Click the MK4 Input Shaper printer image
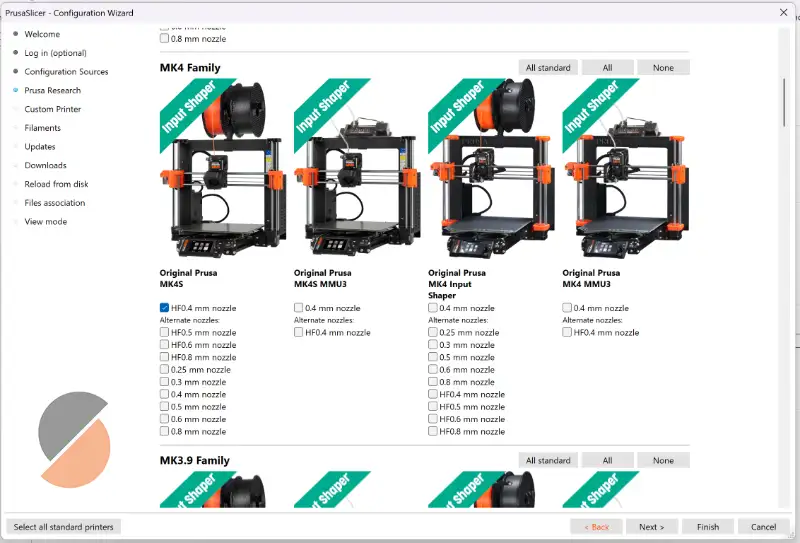This screenshot has width=800, height=543. pyautogui.click(x=491, y=168)
